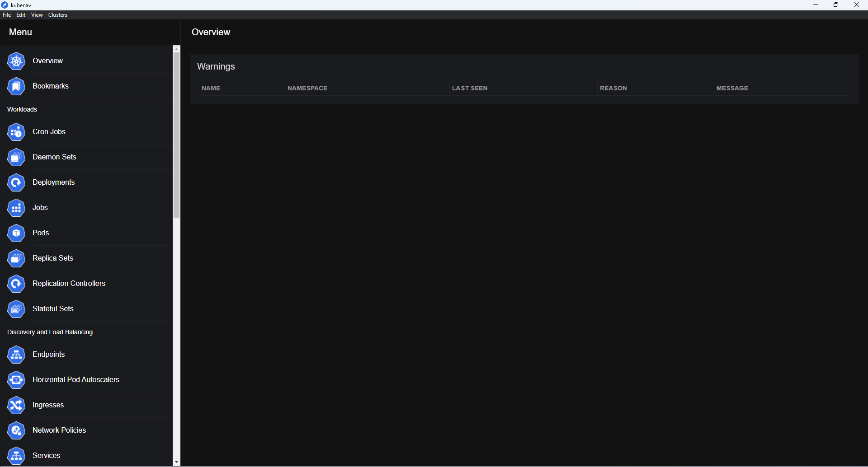Click the Services icon

(16, 456)
